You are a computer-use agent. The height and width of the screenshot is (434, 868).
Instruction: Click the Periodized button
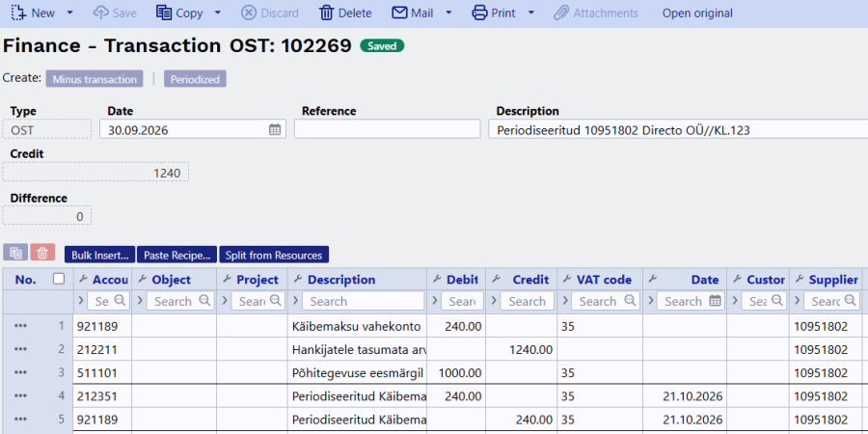click(x=195, y=79)
